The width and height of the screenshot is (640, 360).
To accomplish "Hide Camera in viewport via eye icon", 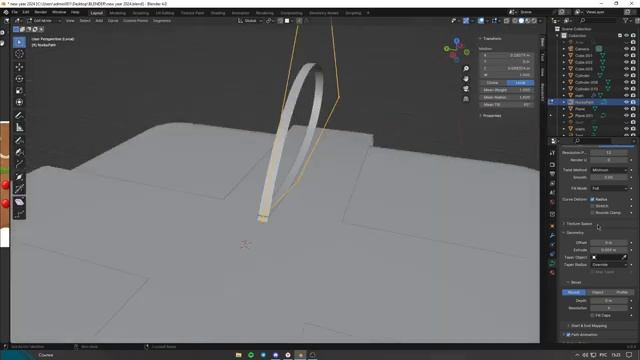I will click(x=626, y=49).
